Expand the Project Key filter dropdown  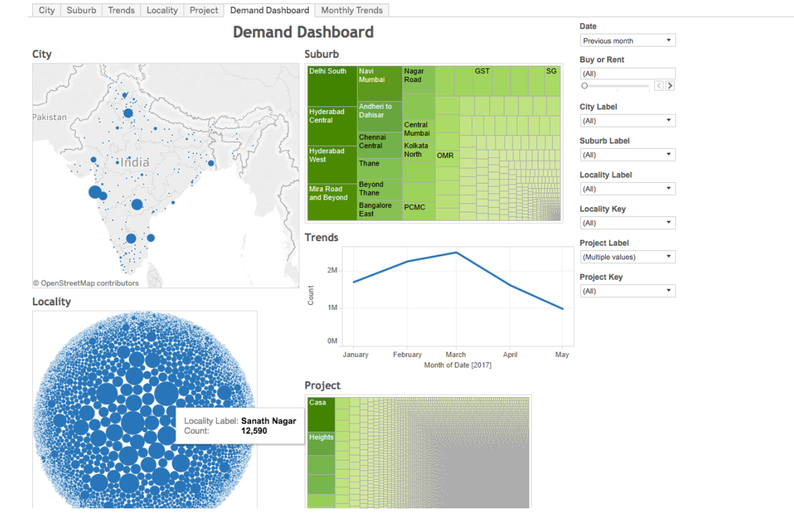coord(627,291)
